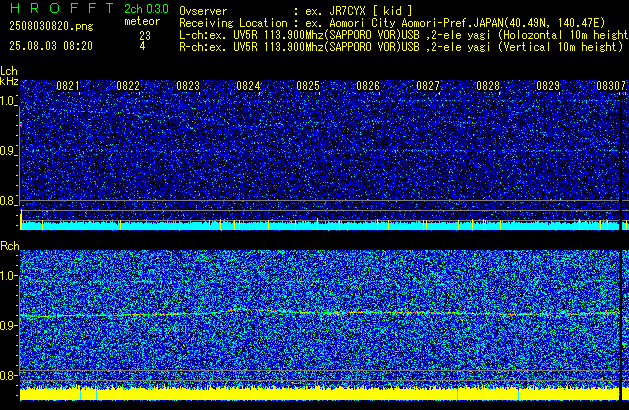Click time marker 0829
This screenshot has width=629, height=410.
click(x=548, y=86)
